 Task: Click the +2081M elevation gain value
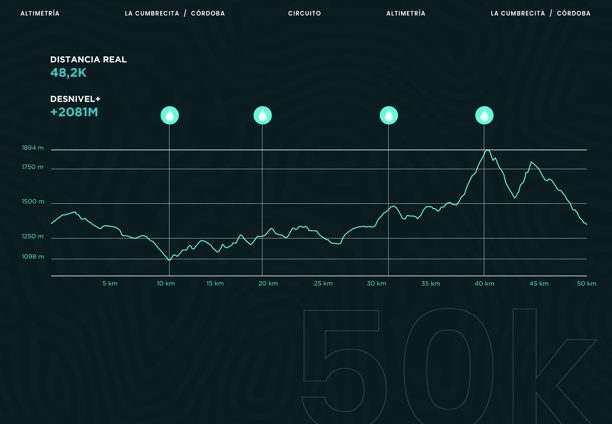point(74,112)
